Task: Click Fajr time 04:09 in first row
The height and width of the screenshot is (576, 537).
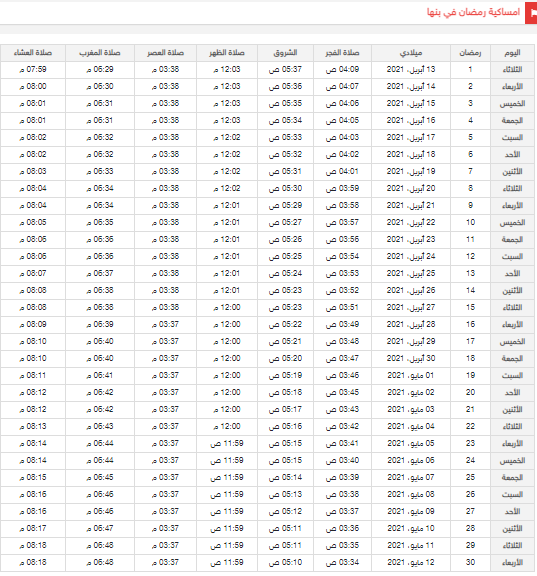Action: pos(342,69)
